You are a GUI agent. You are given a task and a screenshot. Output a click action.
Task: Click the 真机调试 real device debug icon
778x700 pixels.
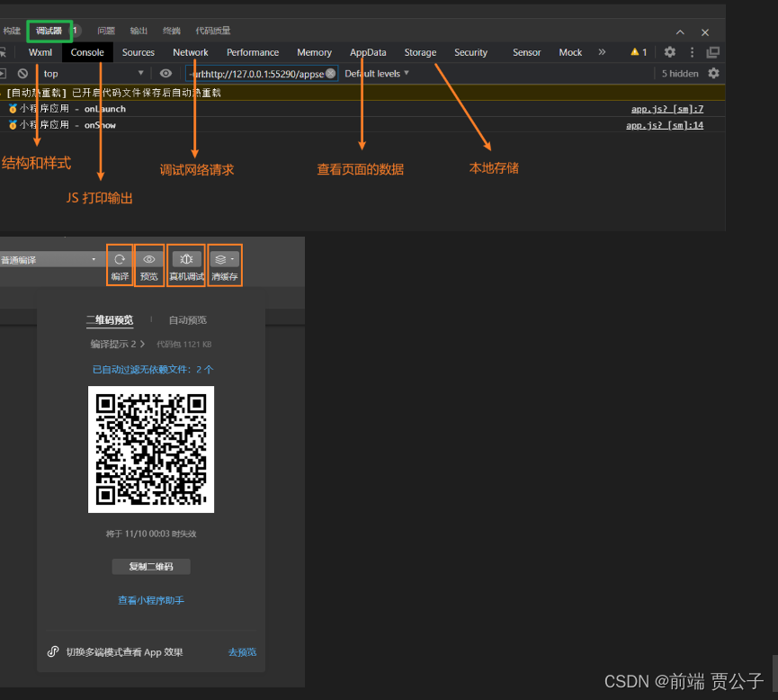186,259
